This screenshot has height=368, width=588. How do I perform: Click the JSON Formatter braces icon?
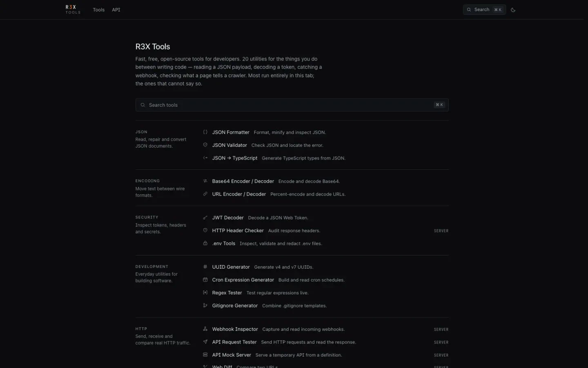coord(205,132)
